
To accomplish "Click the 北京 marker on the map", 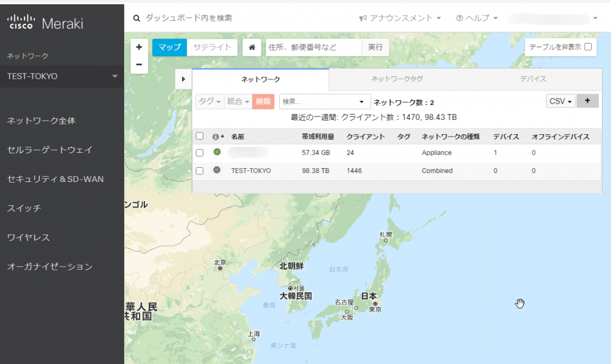I will [220, 268].
